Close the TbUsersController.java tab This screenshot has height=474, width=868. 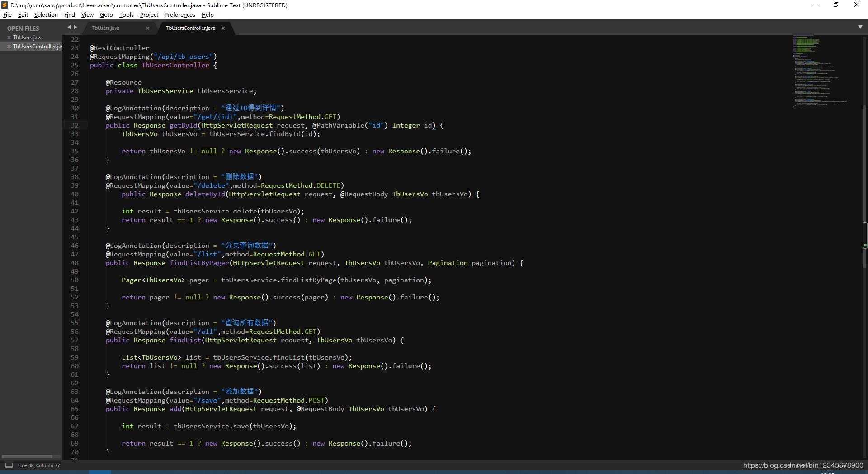click(x=223, y=28)
